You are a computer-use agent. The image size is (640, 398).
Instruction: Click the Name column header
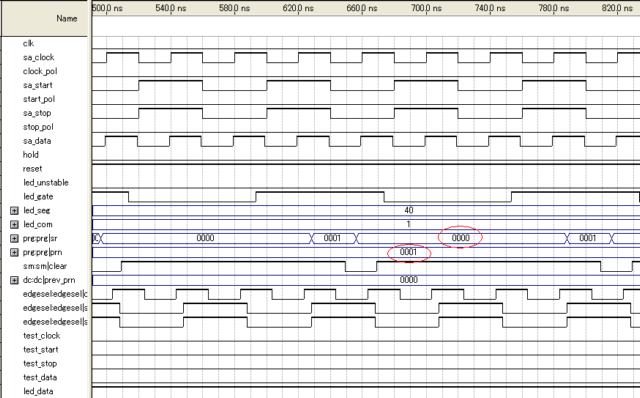pyautogui.click(x=67, y=18)
